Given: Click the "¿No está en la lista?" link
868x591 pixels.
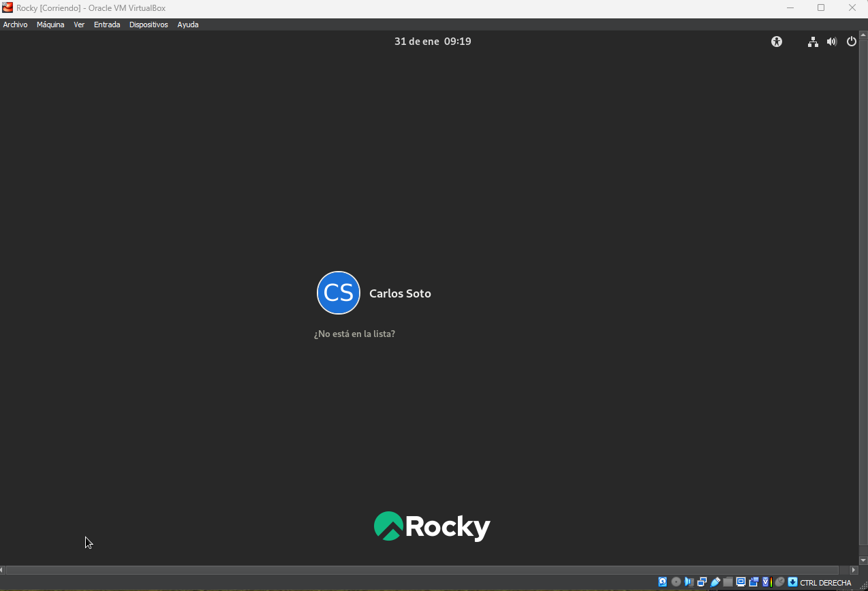Looking at the screenshot, I should point(354,334).
